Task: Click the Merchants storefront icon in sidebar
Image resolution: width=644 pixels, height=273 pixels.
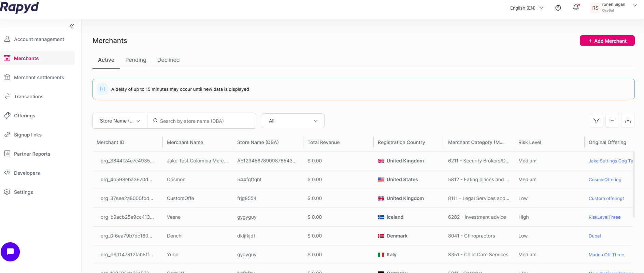Action: coord(7,58)
